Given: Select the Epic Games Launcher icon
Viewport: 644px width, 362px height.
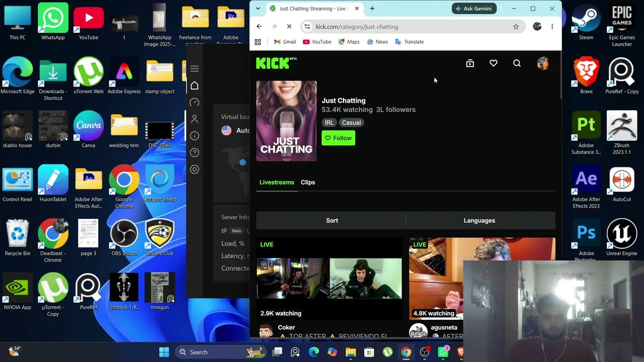Looking at the screenshot, I should pyautogui.click(x=622, y=25).
